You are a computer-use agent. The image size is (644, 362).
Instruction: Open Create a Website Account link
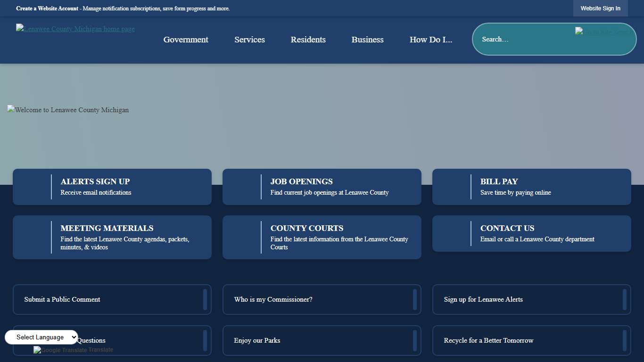tap(47, 8)
